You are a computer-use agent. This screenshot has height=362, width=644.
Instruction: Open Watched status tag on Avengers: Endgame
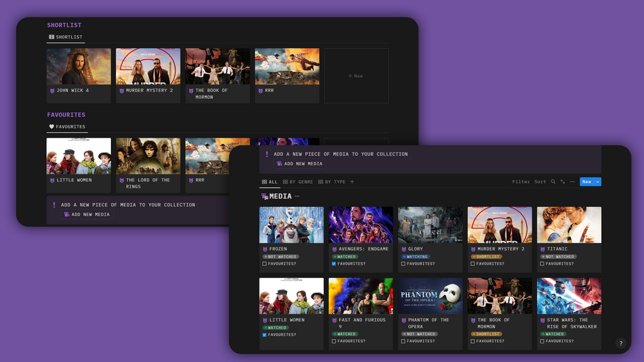tap(345, 257)
